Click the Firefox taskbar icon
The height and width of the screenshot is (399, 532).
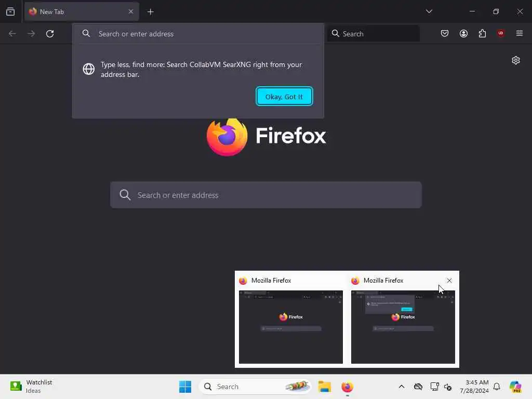click(x=347, y=387)
